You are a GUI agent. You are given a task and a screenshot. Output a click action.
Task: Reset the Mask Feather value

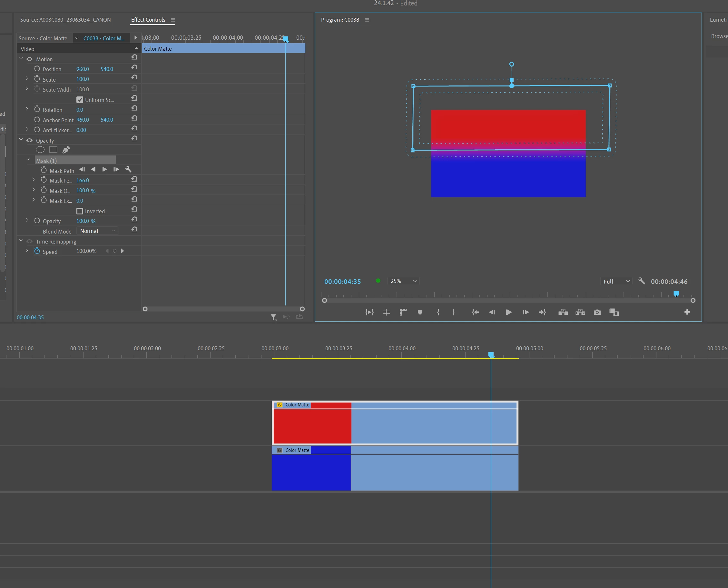[134, 179]
